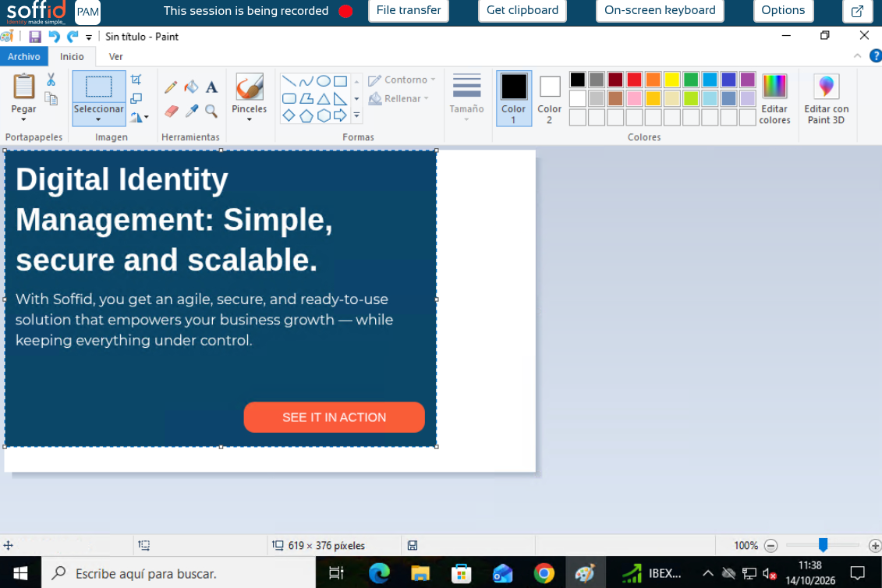The height and width of the screenshot is (588, 882).
Task: Open Google Chrome from the taskbar
Action: click(544, 573)
